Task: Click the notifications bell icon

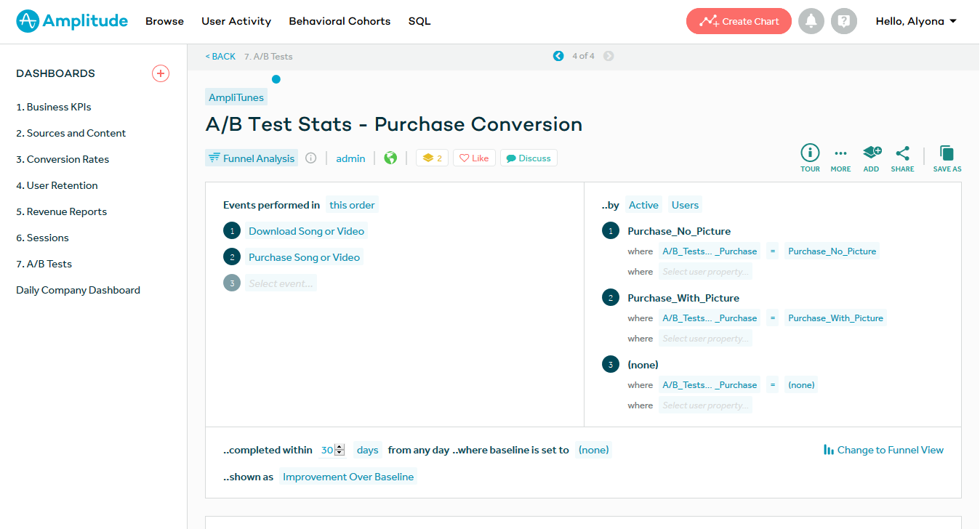Action: [811, 21]
